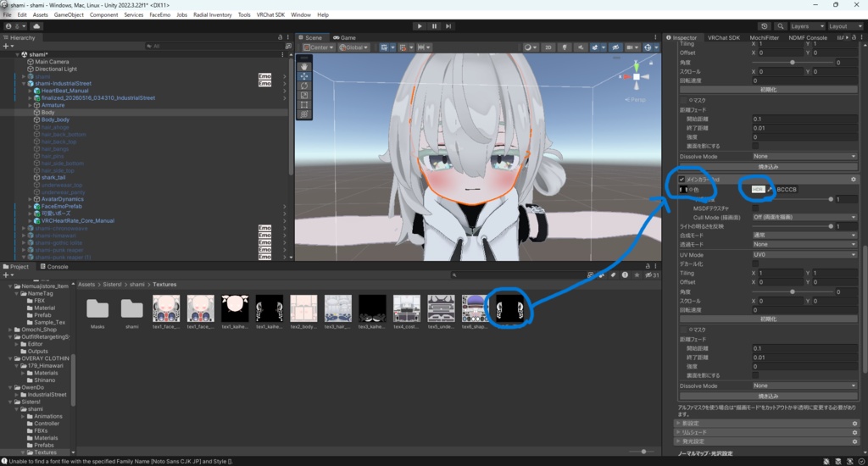Switch to the Console tab
868x466 pixels.
coord(54,266)
